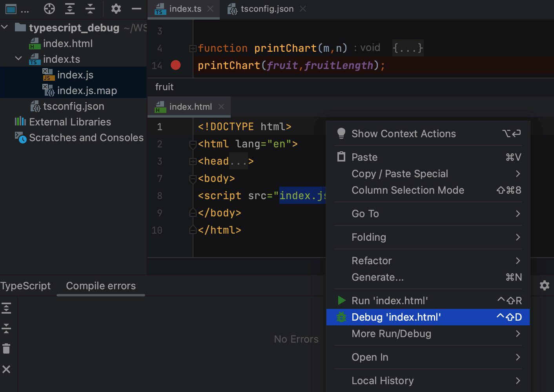554x392 pixels.
Task: Select index.js.map in project tree
Action: click(87, 91)
